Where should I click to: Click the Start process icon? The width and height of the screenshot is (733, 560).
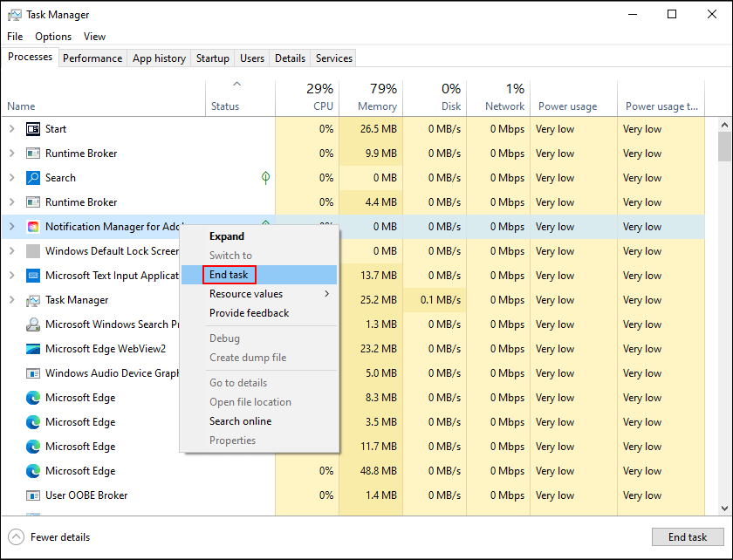point(33,129)
